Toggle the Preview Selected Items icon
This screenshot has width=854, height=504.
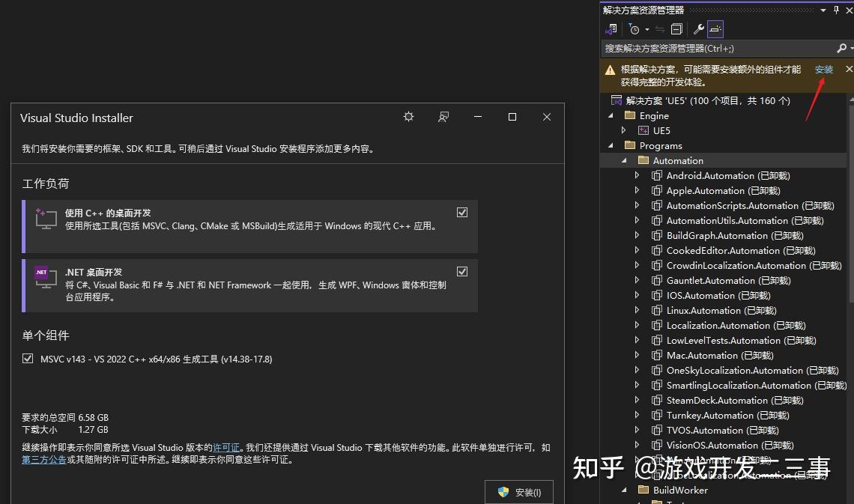(x=715, y=28)
